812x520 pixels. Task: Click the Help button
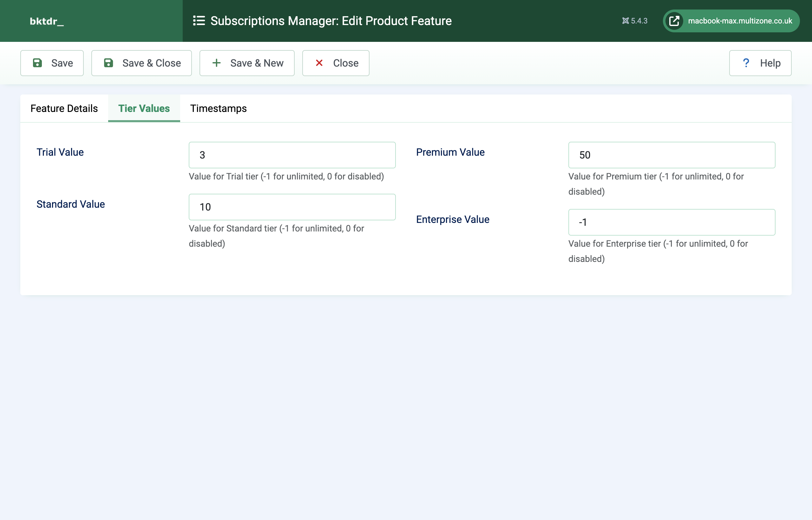[x=760, y=63]
